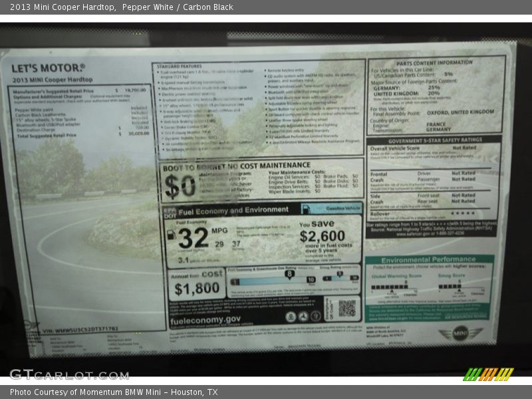
Task: Click the 'Total Suggested Retail Price' line
Action: point(82,135)
